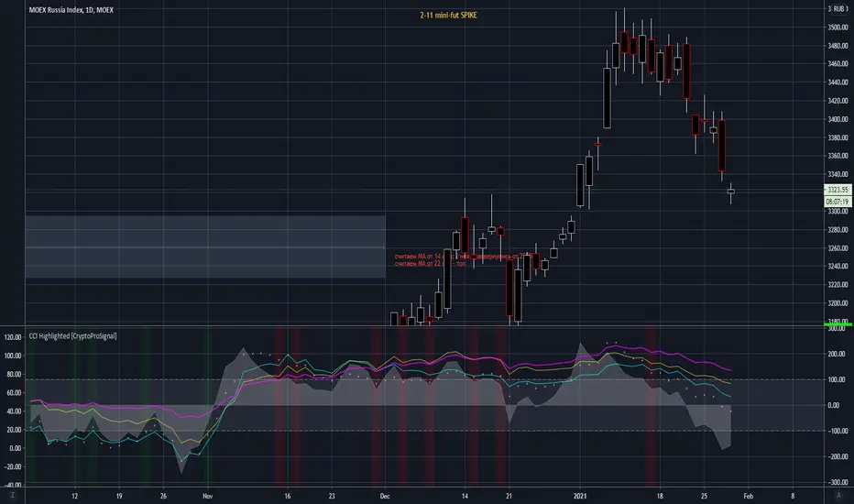Open the RUB currency selector
This screenshot has height=504, width=854.
(x=838, y=9)
